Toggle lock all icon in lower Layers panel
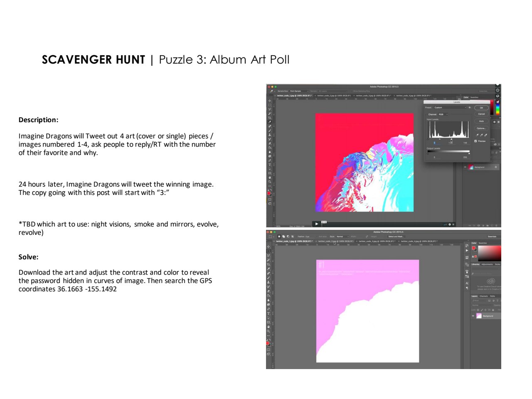The width and height of the screenshot is (532, 399). [493, 310]
